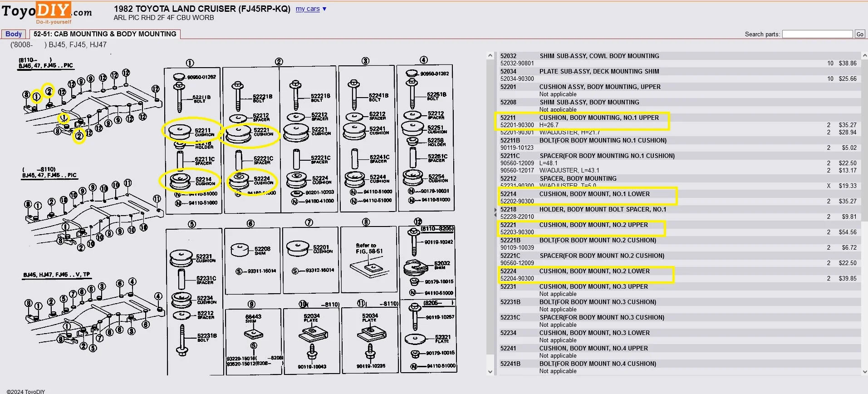Select the 52208 SHIM SUB-ASSY, BODY MOUNTING row

pyautogui.click(x=679, y=102)
